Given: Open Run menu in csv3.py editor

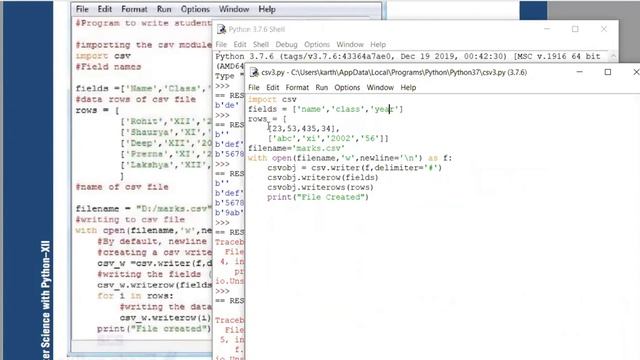Looking at the screenshot, I should pos(321,87).
